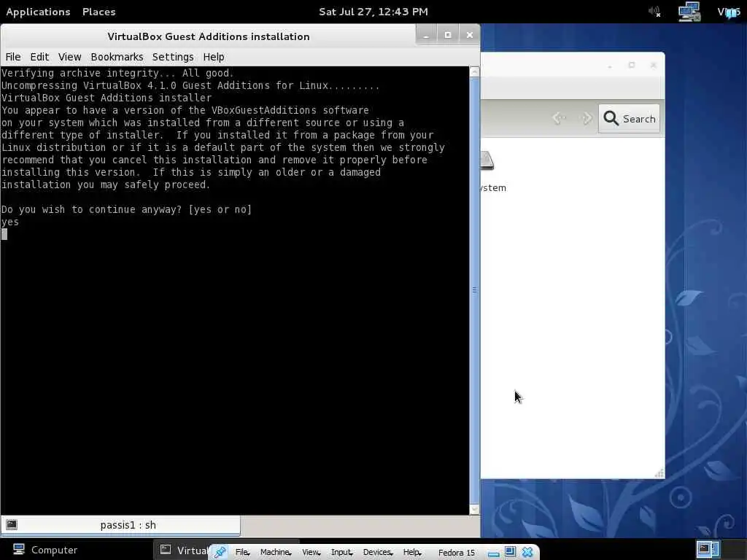The width and height of the screenshot is (747, 560).
Task: Click the close icon on VirtualBox mini toolbar
Action: [527, 552]
